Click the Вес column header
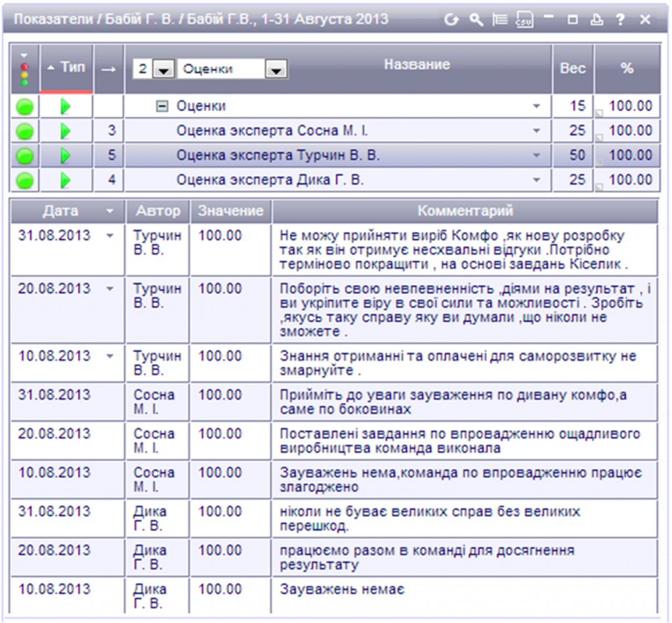The height and width of the screenshot is (623, 672). tap(572, 69)
